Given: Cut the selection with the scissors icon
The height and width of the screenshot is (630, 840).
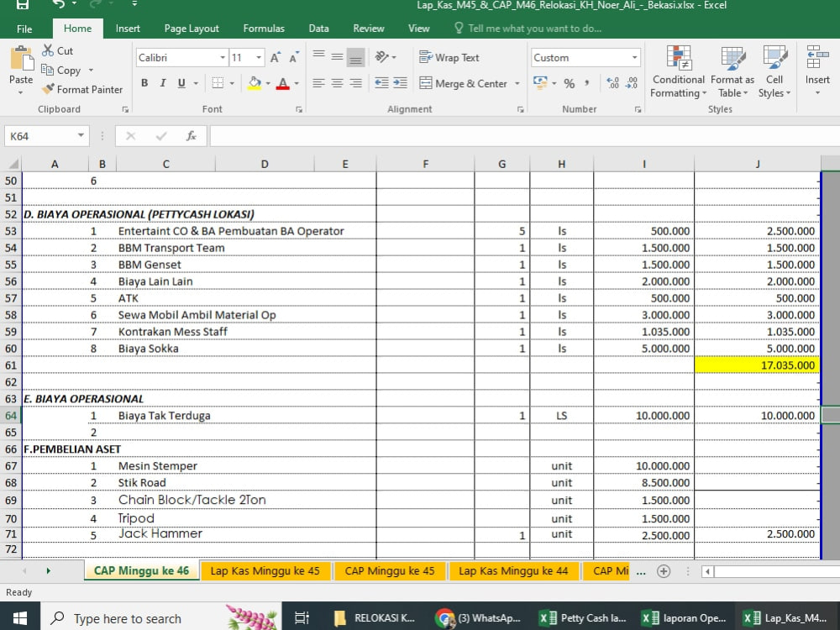Looking at the screenshot, I should click(x=48, y=51).
